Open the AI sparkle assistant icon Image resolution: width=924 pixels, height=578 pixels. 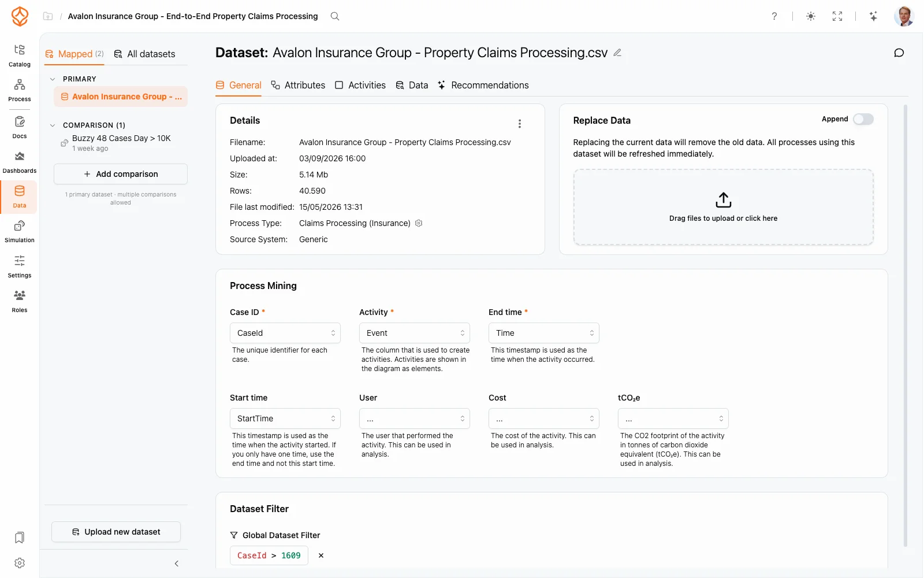point(874,16)
